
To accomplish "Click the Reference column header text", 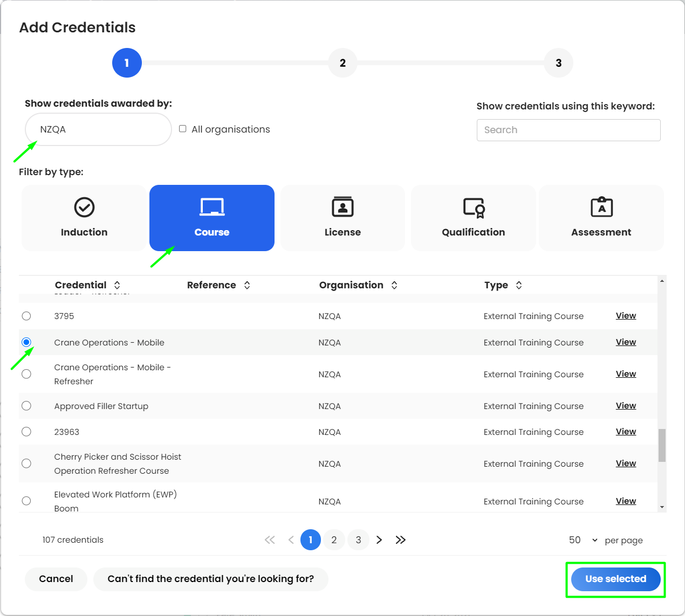I will tap(211, 285).
